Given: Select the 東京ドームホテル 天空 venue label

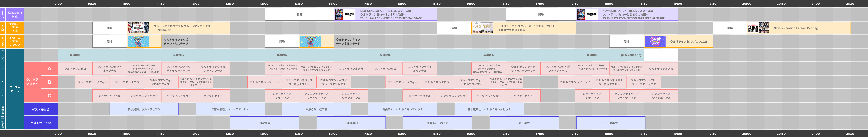Looking at the screenshot, I should pyautogui.click(x=15, y=28).
